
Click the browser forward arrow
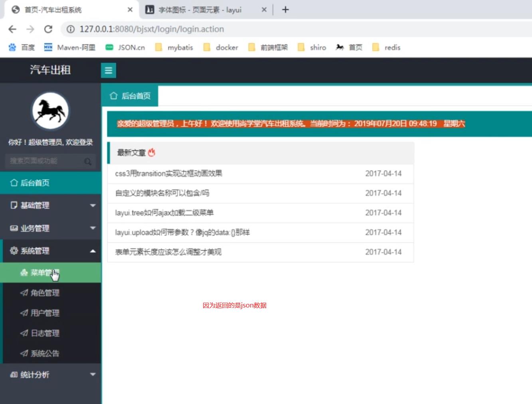[x=30, y=29]
